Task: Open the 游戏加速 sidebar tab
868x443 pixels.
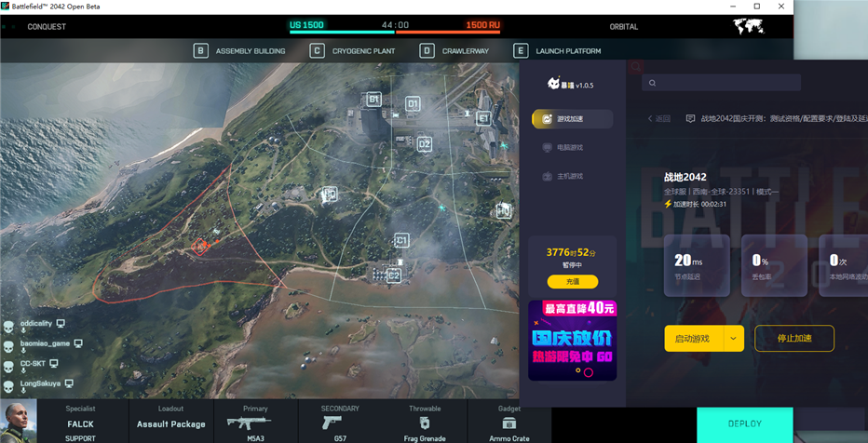Action: (x=573, y=119)
